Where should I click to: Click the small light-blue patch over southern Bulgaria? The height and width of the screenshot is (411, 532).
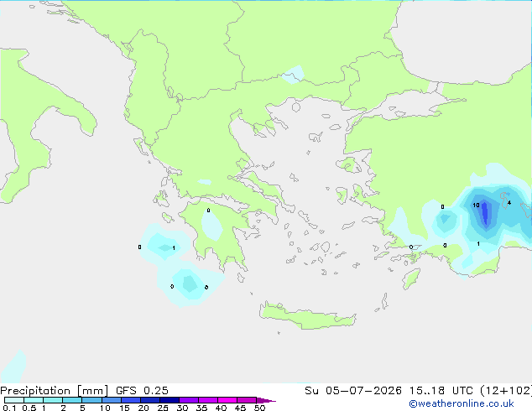click(x=293, y=75)
